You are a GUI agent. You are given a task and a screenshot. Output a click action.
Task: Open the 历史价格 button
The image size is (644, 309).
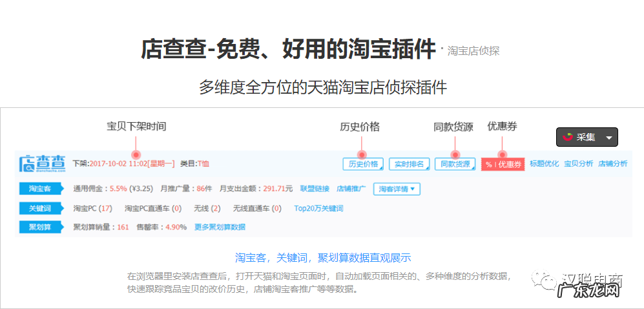363,164
